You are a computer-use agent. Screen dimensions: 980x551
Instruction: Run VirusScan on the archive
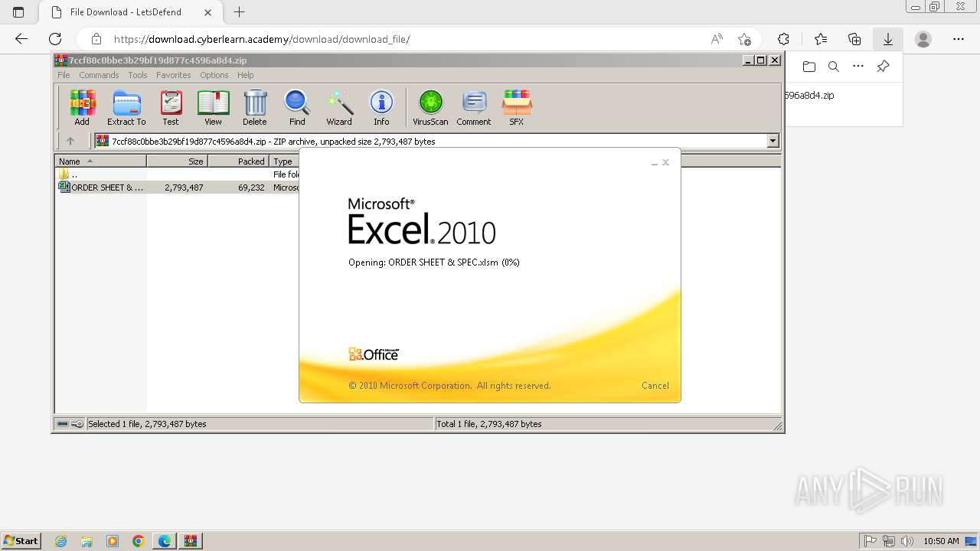coord(430,107)
